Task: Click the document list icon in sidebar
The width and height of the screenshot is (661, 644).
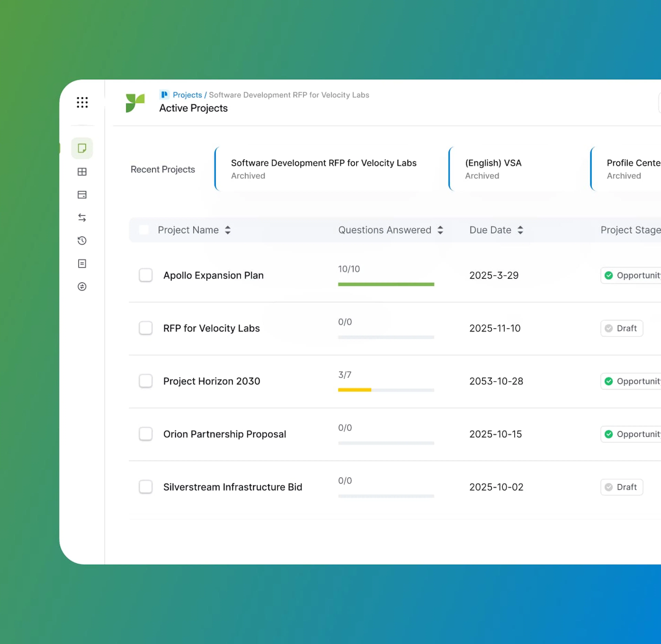Action: coord(82,264)
